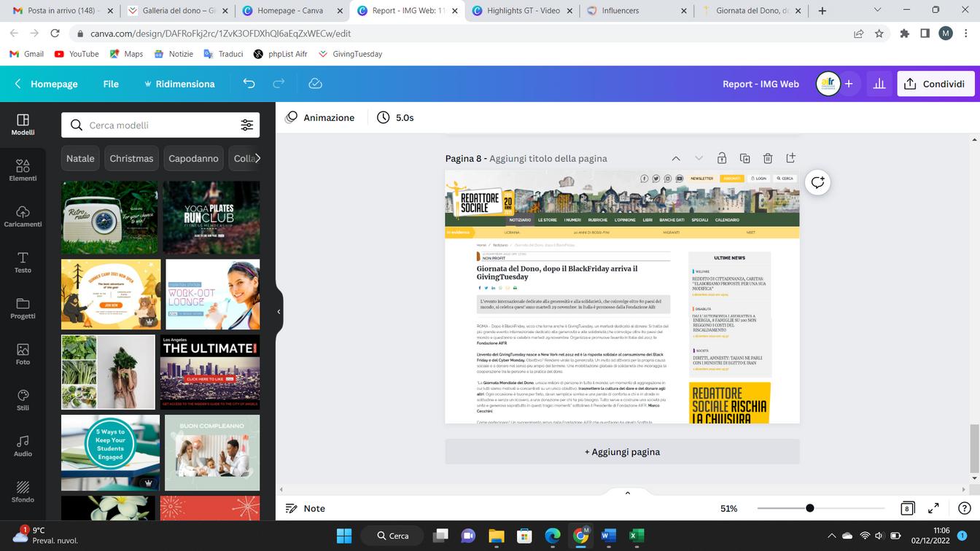Open the help question mark button
The width and height of the screenshot is (980, 551).
click(964, 509)
